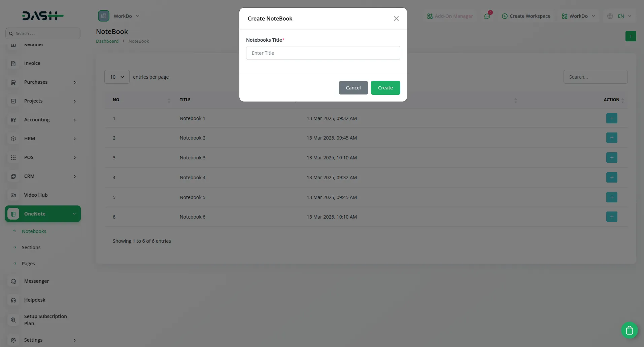Click the Video Hub camera icon
644x347 pixels.
tap(13, 195)
